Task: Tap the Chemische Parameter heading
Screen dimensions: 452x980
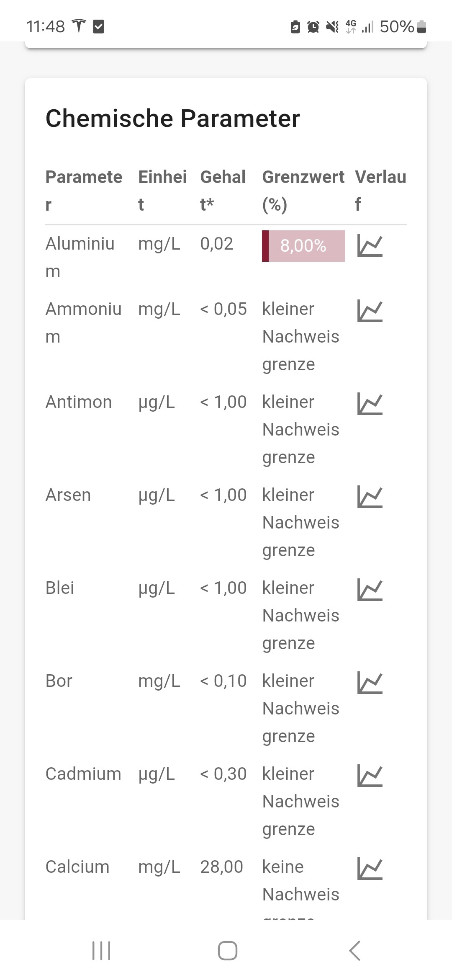Action: pos(172,118)
